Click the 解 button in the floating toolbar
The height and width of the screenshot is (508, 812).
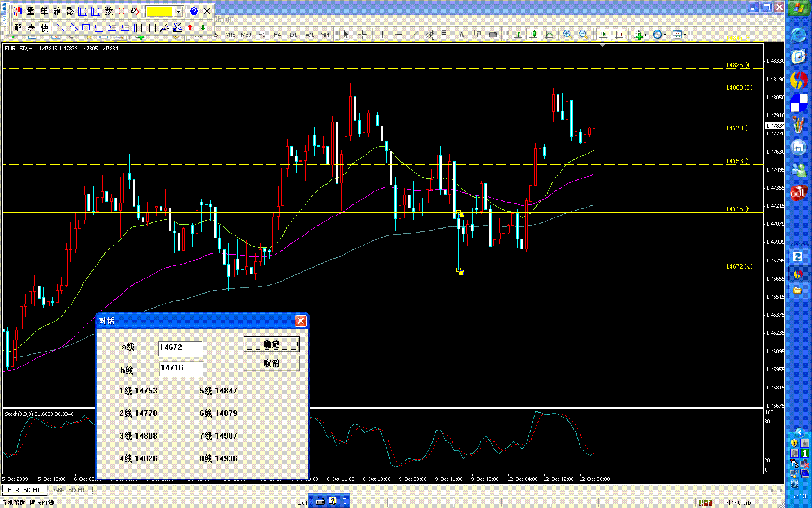pyautogui.click(x=19, y=27)
